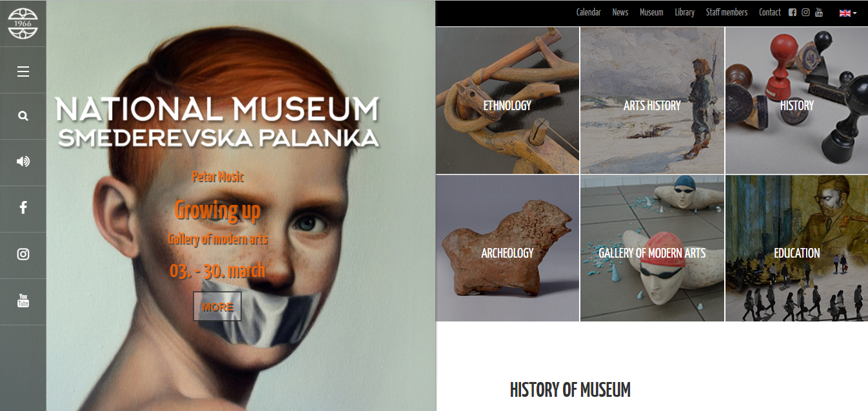Click the top bar YouTube icon
The height and width of the screenshot is (411, 868).
[819, 12]
